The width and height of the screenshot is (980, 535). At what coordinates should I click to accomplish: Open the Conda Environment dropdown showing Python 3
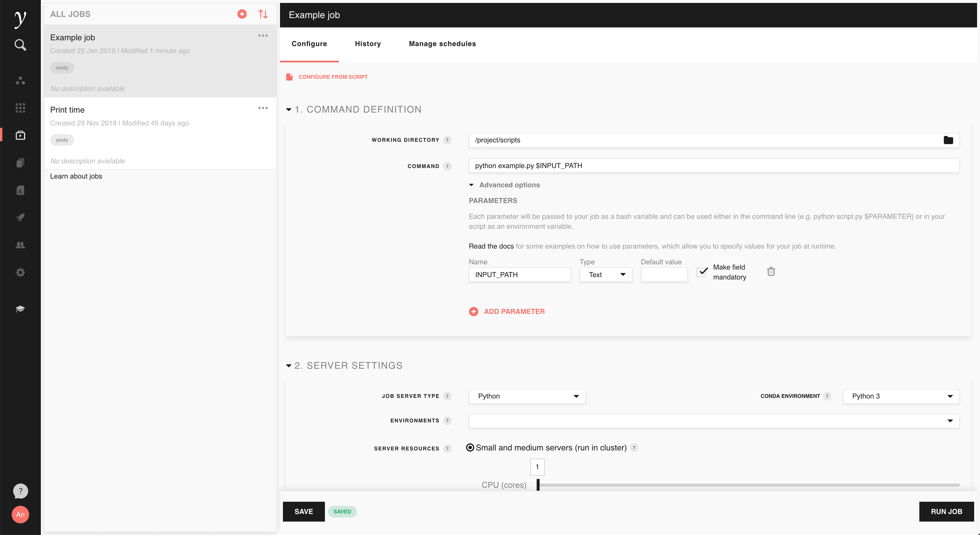click(x=900, y=396)
